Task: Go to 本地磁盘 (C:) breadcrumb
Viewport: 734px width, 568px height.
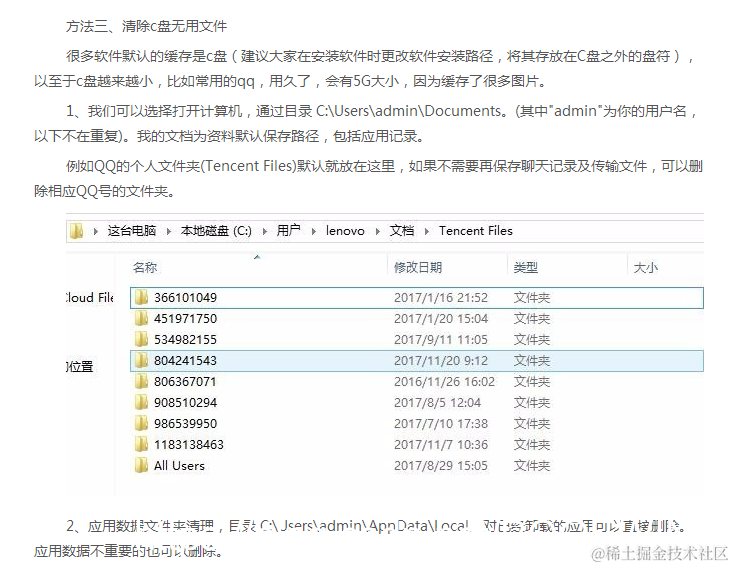Action: coord(216,231)
